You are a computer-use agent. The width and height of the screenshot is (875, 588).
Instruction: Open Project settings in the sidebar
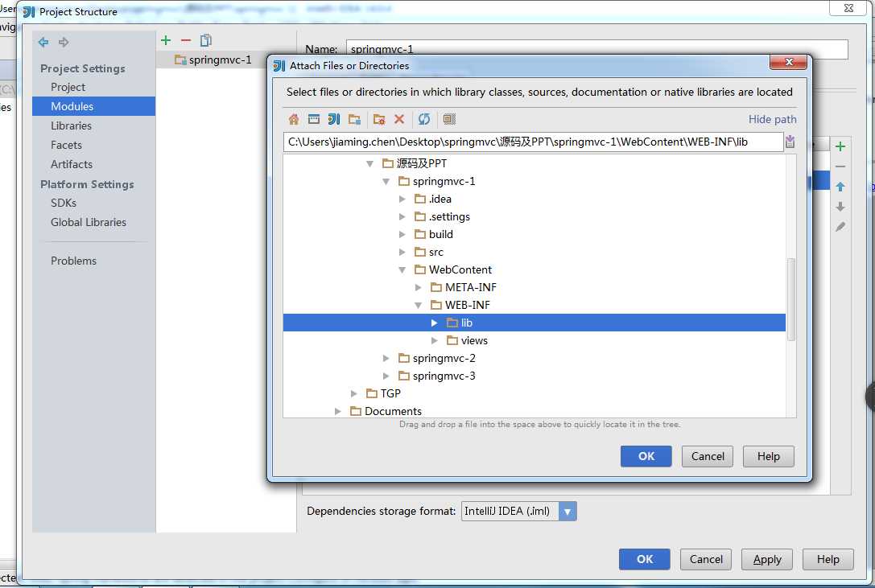68,87
